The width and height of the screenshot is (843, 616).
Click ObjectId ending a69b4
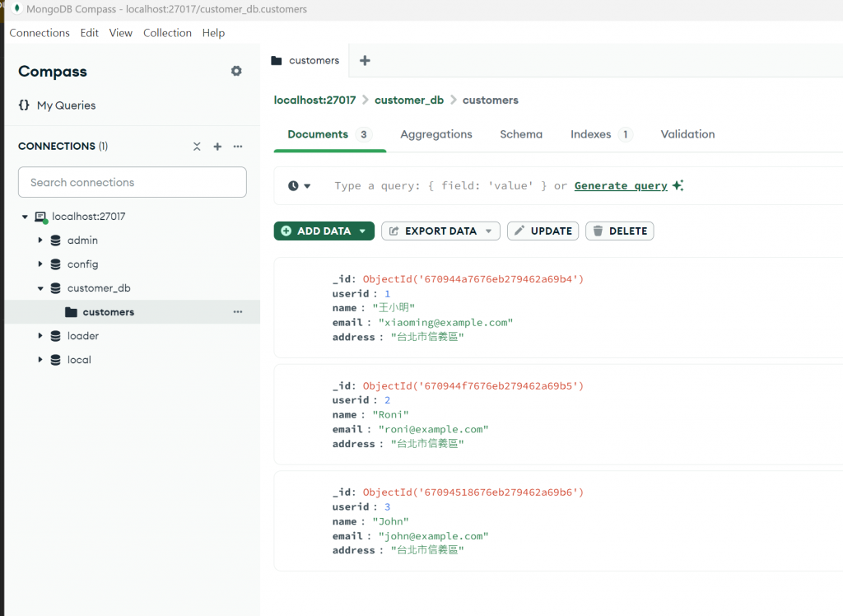(x=473, y=279)
